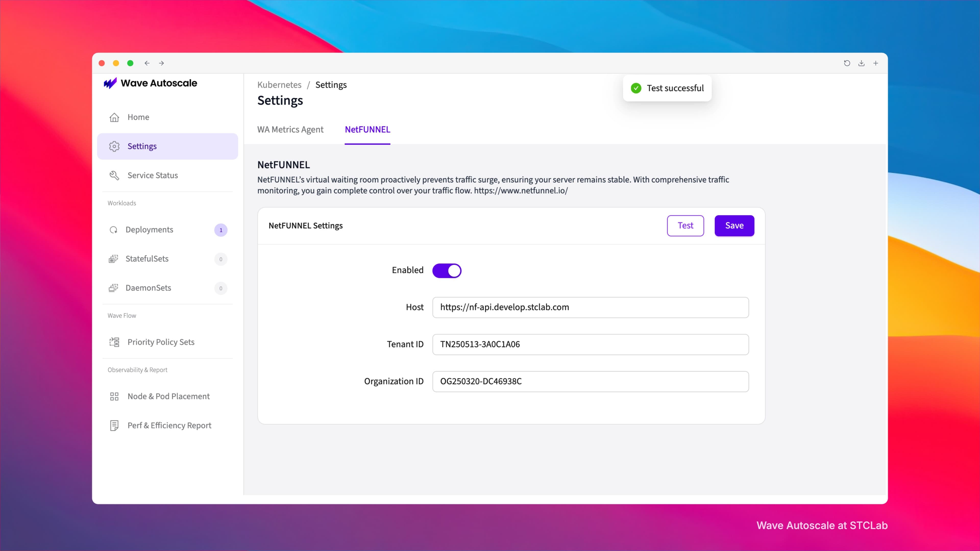The height and width of the screenshot is (551, 980).
Task: Click the Perf & Efficiency Report document icon
Action: (x=114, y=425)
